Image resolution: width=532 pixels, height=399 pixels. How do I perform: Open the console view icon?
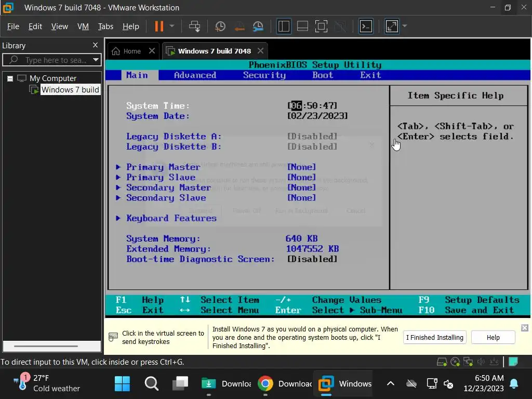(366, 26)
